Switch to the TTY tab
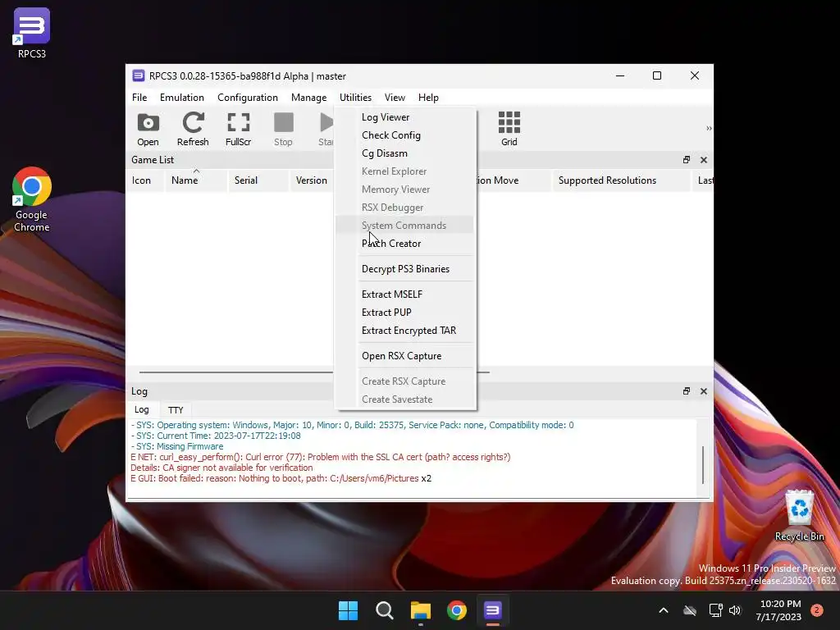The height and width of the screenshot is (630, 840). pyautogui.click(x=176, y=410)
